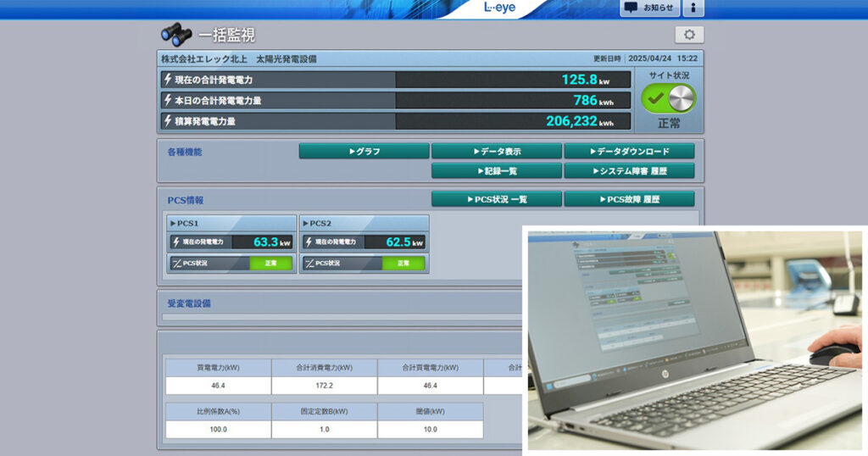Toggle the サイト状況 green check switch
The image size is (868, 456).
point(669,99)
